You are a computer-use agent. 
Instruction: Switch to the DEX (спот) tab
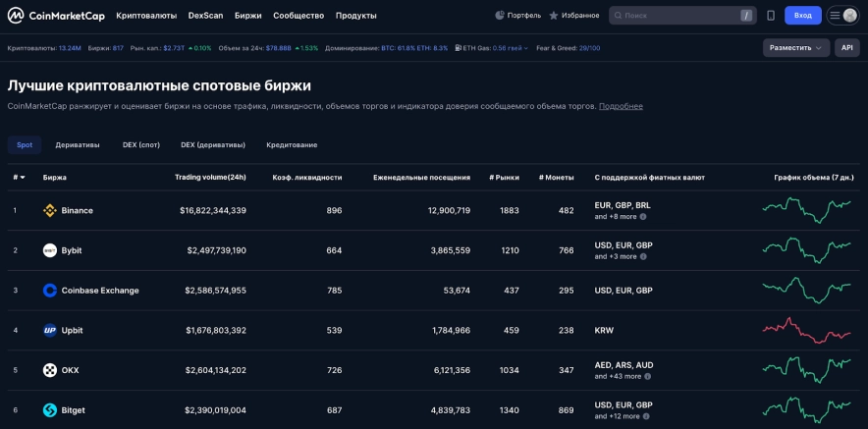pyautogui.click(x=141, y=144)
